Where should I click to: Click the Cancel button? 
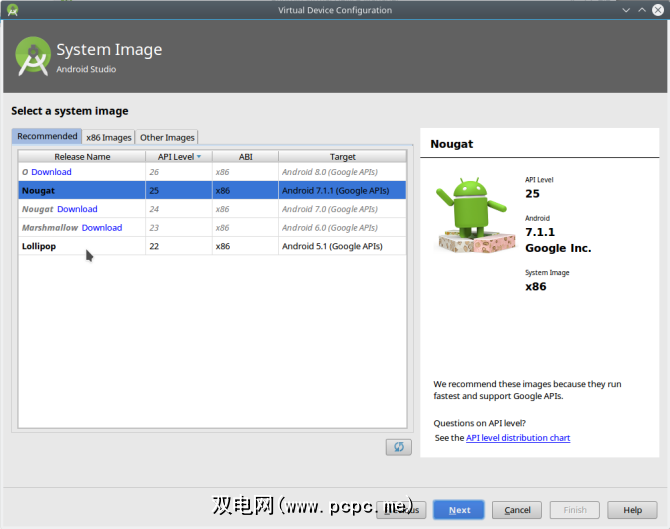point(517,510)
